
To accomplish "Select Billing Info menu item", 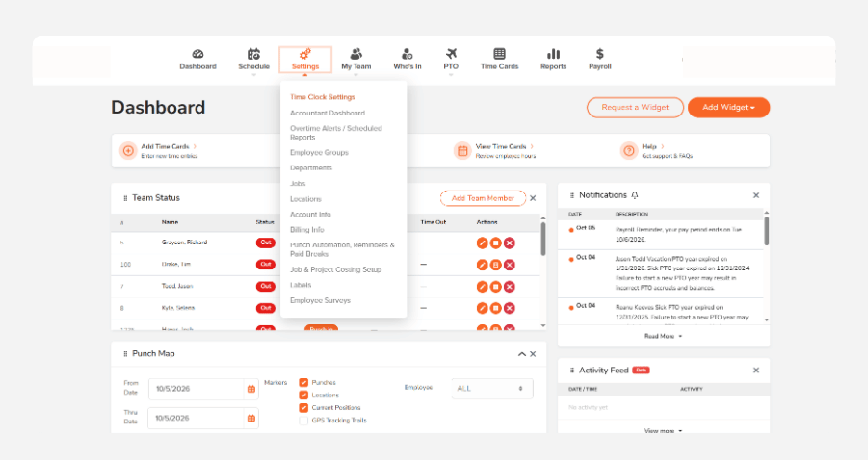I will 307,229.
